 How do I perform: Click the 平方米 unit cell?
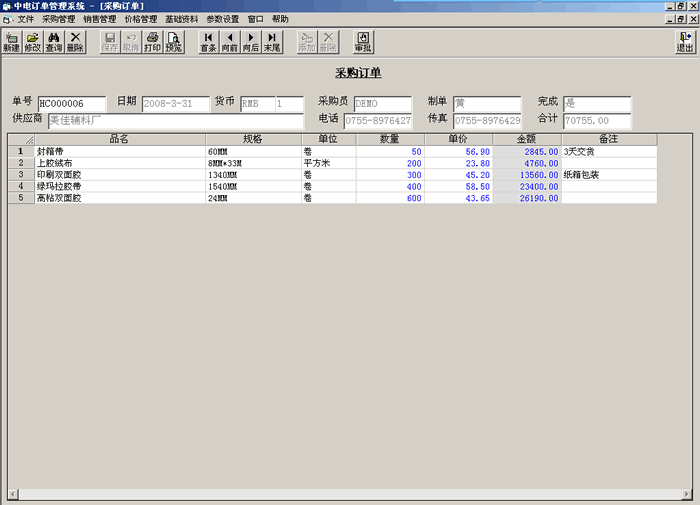(x=329, y=163)
